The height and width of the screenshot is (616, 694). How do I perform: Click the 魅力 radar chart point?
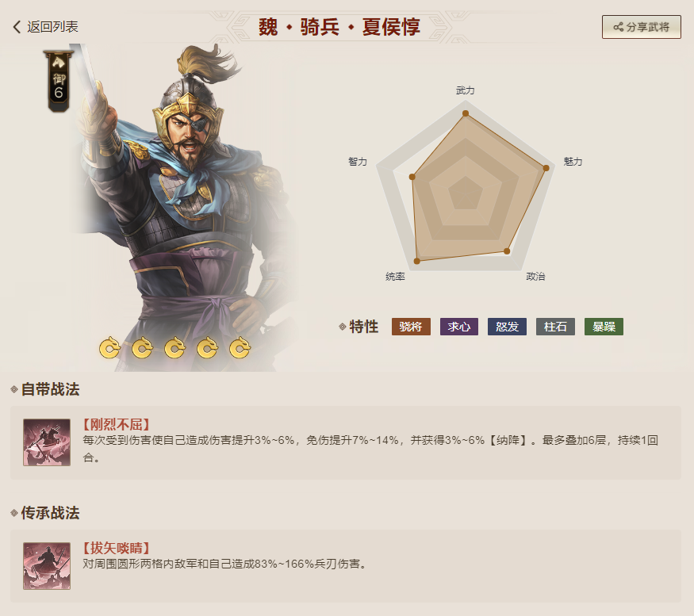point(546,168)
